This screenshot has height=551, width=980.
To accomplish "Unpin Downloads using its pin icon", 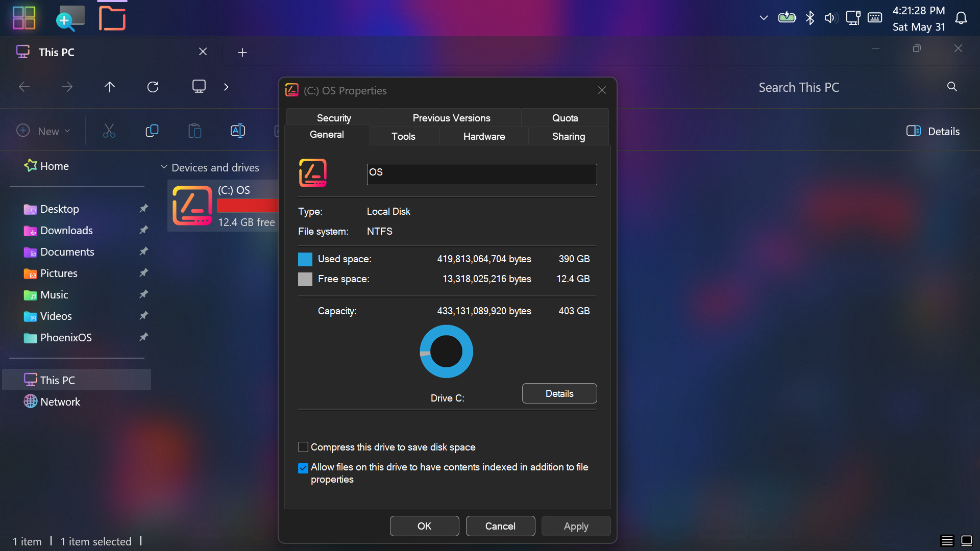I will click(144, 230).
